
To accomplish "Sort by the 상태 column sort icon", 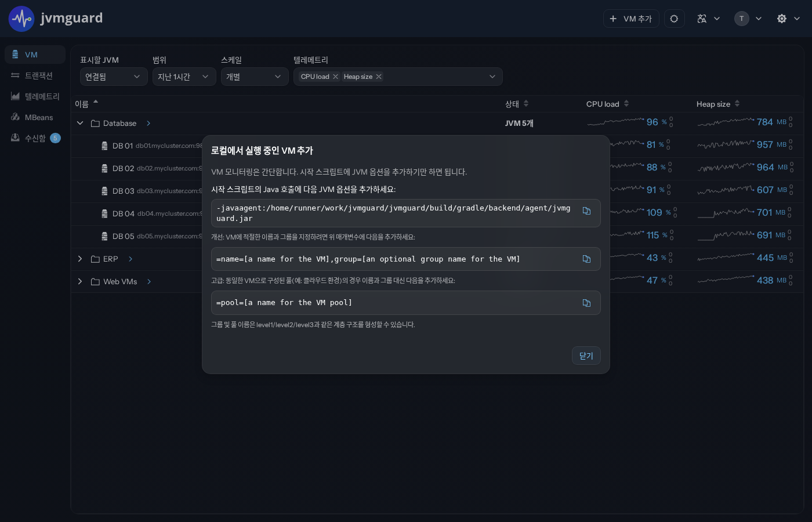I will point(526,104).
